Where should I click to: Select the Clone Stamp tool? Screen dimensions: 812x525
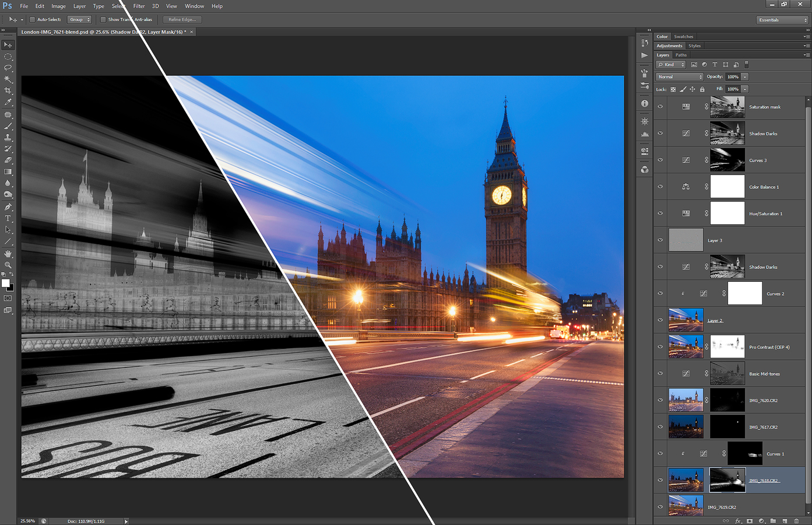pyautogui.click(x=8, y=138)
